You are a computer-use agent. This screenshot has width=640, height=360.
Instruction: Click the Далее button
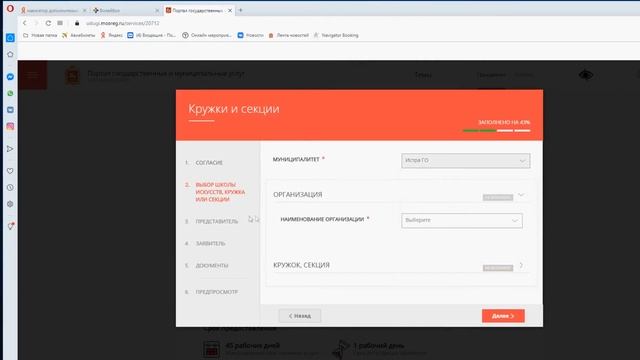point(503,316)
